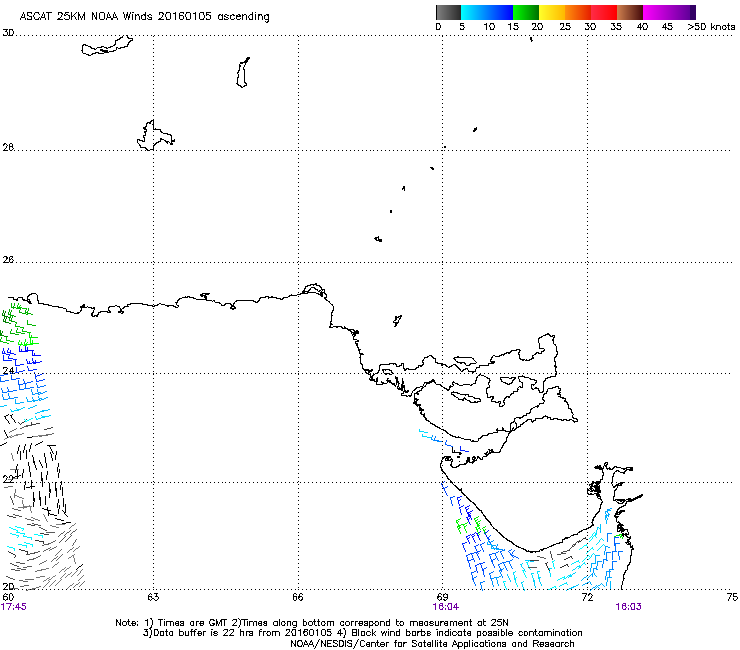Click the purple time stamp '17:45'
Screen dimensions: 740x650
[x=14, y=607]
